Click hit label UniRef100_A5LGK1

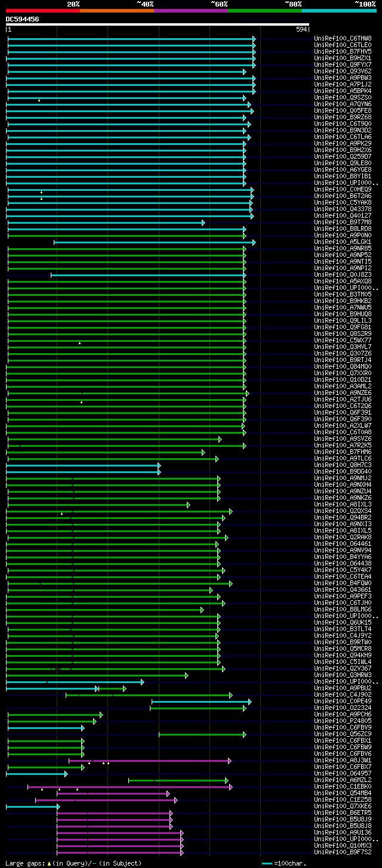(343, 242)
